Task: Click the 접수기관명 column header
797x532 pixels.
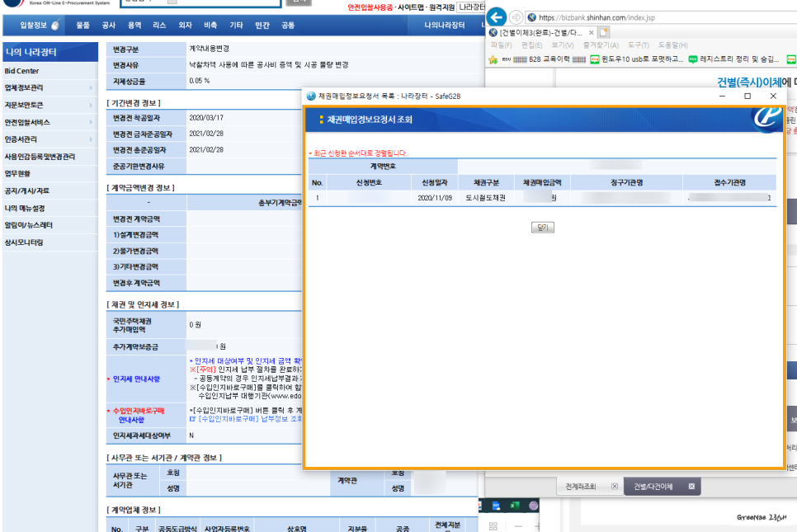Action: [x=729, y=182]
